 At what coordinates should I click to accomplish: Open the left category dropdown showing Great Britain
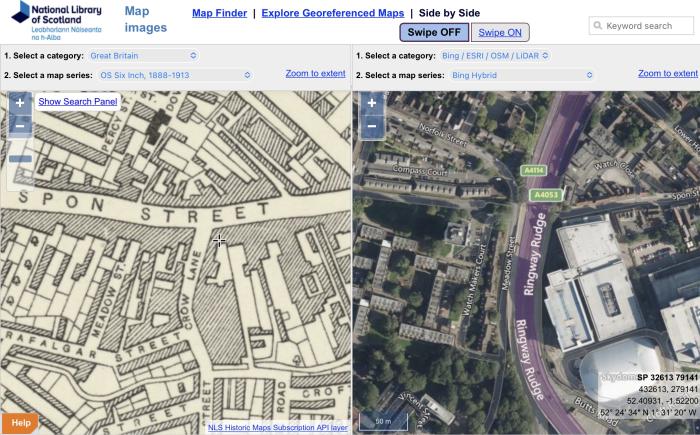143,55
